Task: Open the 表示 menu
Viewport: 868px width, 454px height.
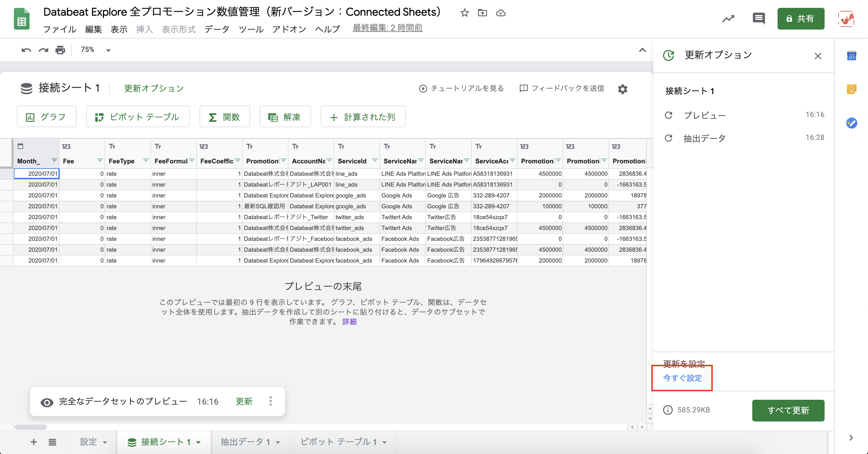Action: point(119,29)
